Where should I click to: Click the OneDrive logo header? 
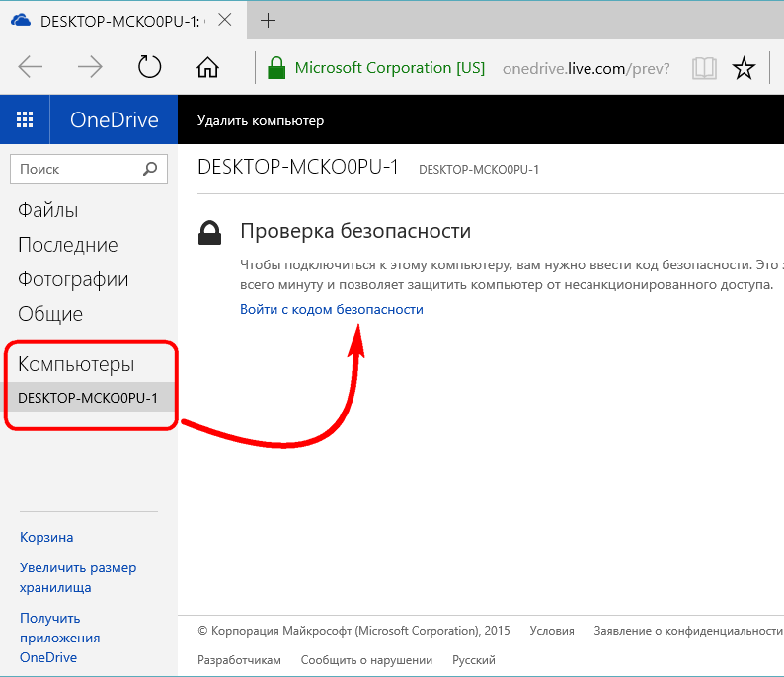[x=114, y=120]
